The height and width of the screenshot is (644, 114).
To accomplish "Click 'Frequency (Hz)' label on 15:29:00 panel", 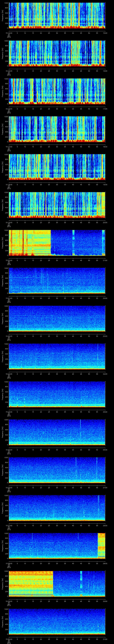I will [3, 584].
